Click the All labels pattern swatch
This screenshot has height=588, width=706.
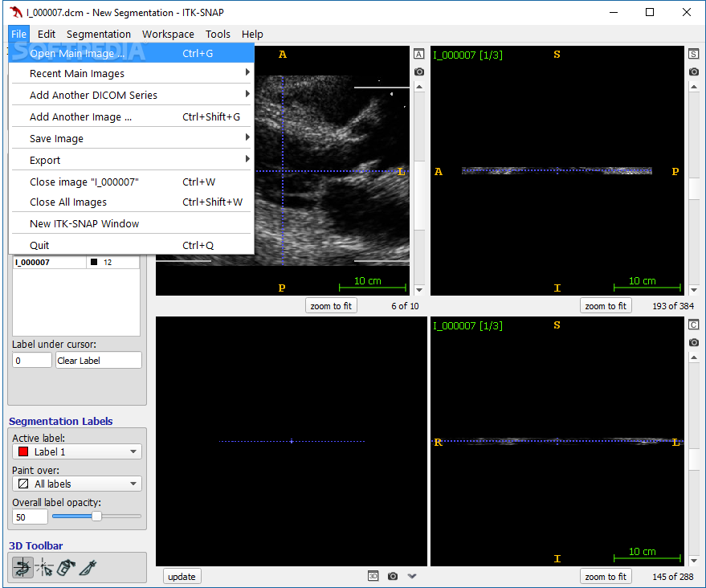pyautogui.click(x=23, y=484)
